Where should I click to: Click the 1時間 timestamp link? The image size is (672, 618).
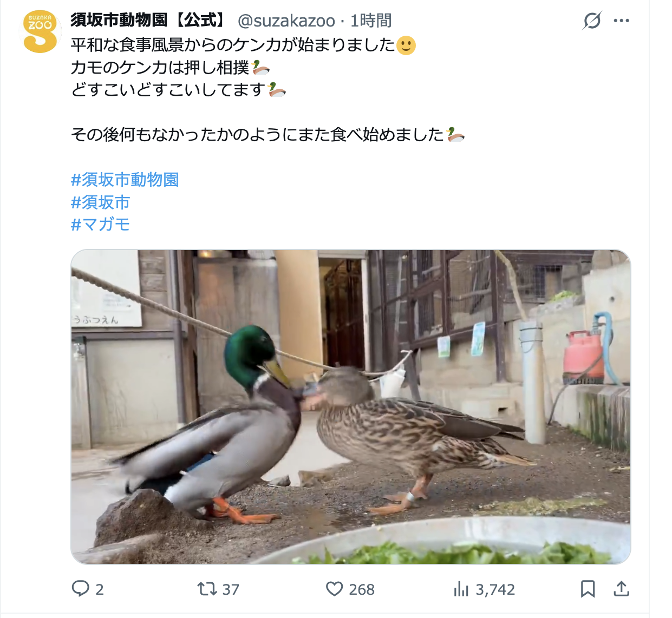point(371,21)
